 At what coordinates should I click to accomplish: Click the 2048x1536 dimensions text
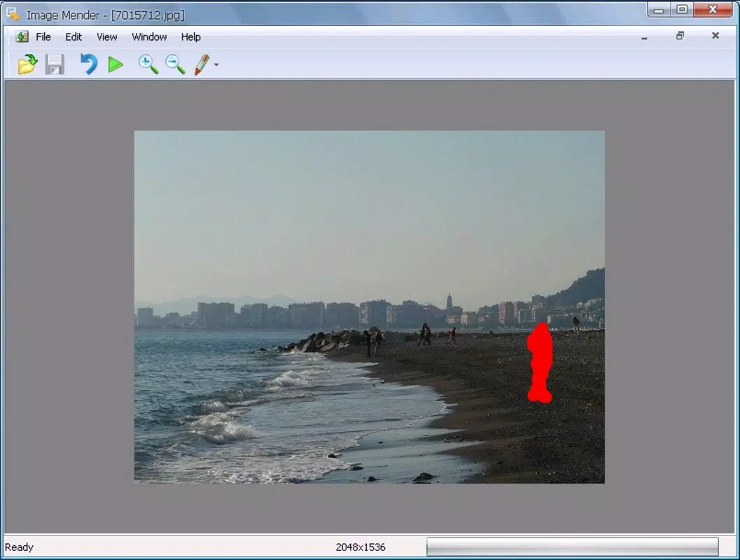pos(361,547)
